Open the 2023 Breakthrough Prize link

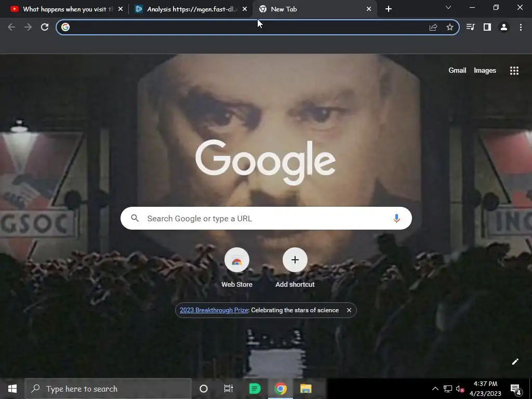(214, 310)
